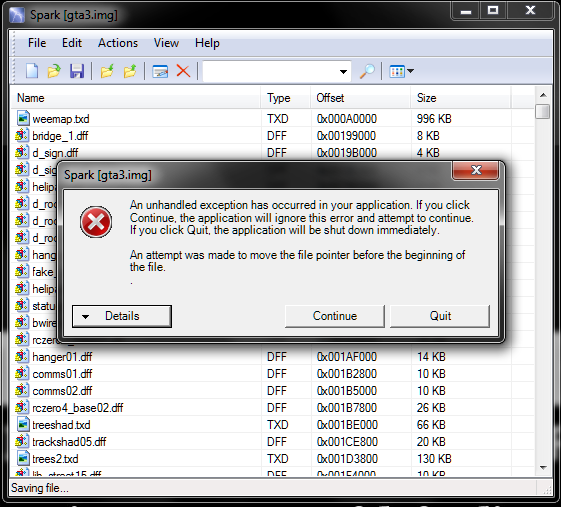Click the Rename entry toolbar icon
The image size is (561, 507).
pyautogui.click(x=160, y=71)
